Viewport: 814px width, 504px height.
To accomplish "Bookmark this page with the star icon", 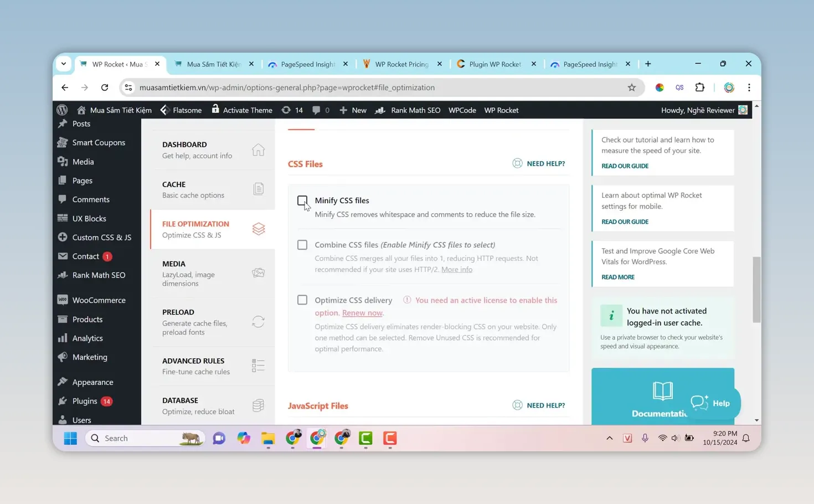I will [x=632, y=88].
